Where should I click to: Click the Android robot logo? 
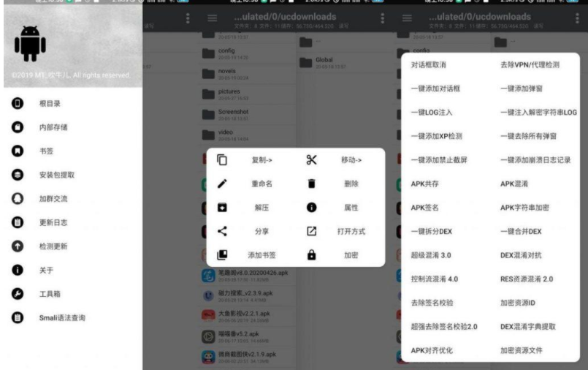(30, 44)
